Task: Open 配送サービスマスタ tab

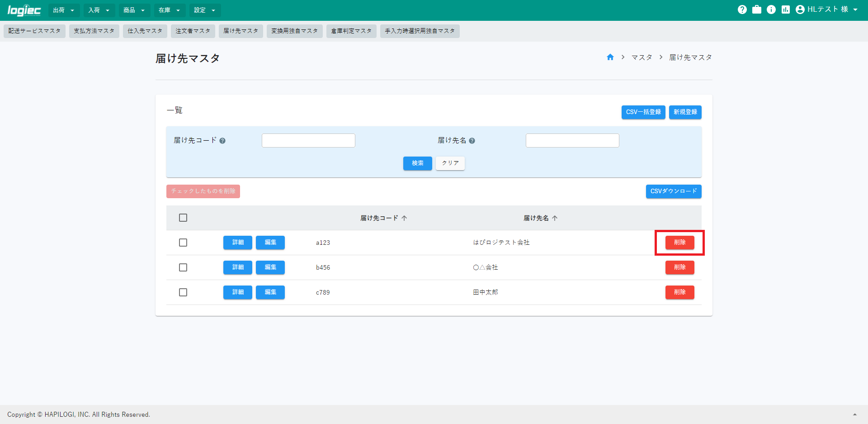Action: click(x=34, y=31)
